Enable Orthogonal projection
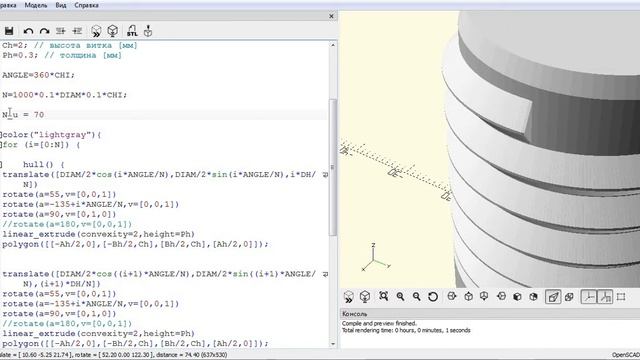Image resolution: width=640 pixels, height=360 pixels. click(x=569, y=297)
